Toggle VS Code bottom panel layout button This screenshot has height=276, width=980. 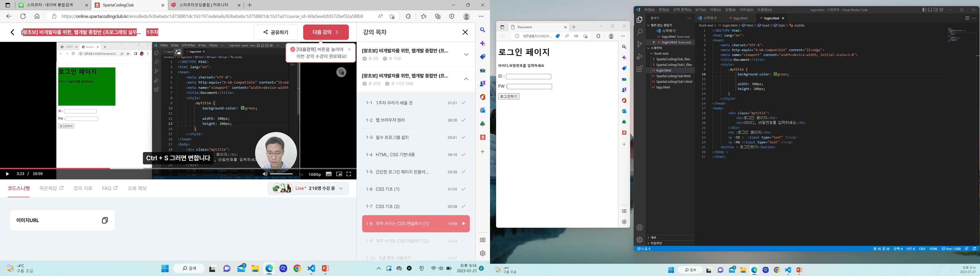(x=930, y=10)
